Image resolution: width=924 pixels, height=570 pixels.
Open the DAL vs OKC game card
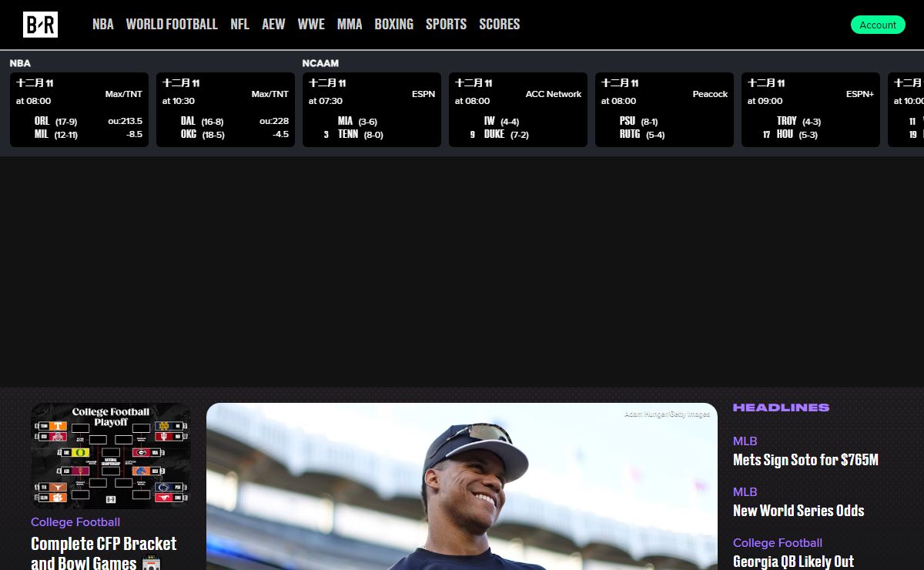[x=226, y=109]
